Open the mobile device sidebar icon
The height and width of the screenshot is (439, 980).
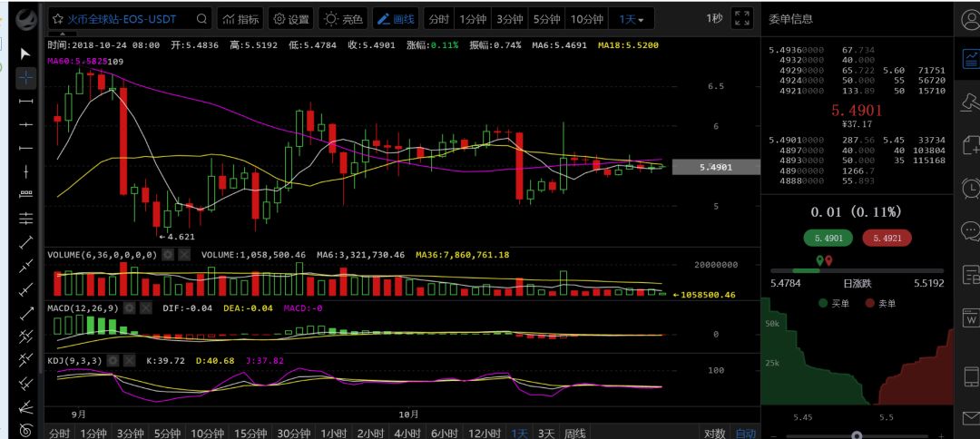pyautogui.click(x=971, y=378)
